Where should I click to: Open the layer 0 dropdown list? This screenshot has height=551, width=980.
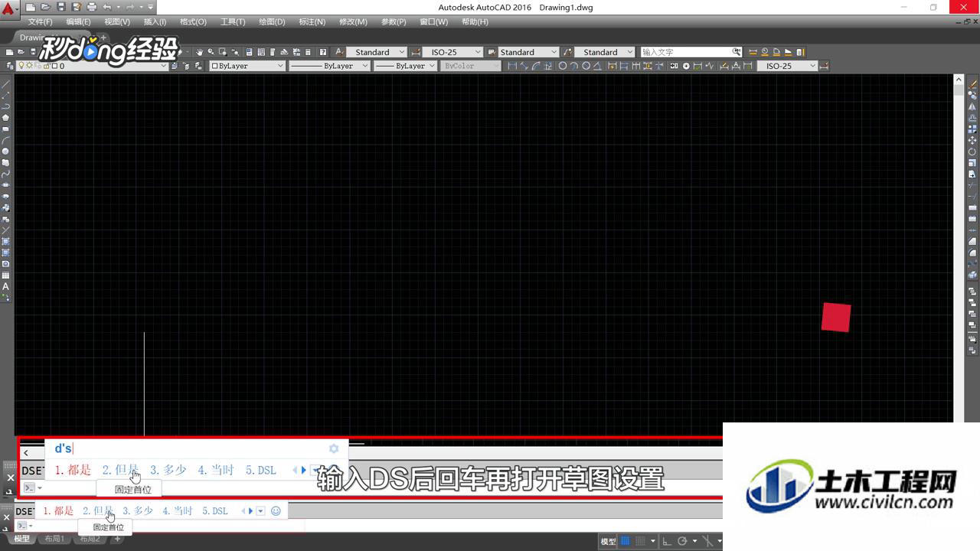[163, 66]
